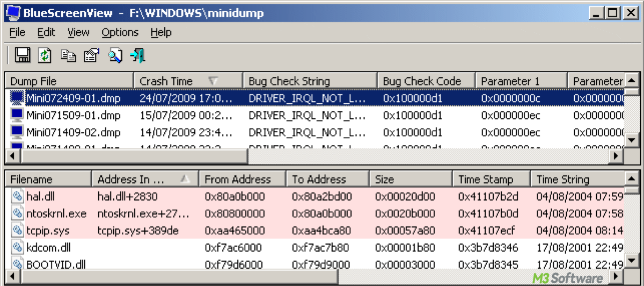This screenshot has width=644, height=286.
Task: Open the Help menu
Action: [x=161, y=32]
